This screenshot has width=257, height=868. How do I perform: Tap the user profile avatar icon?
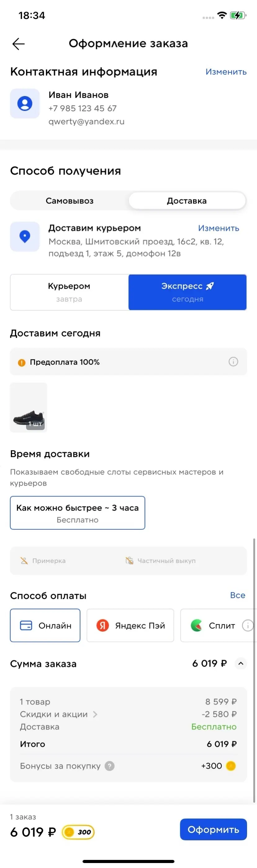[x=25, y=104]
